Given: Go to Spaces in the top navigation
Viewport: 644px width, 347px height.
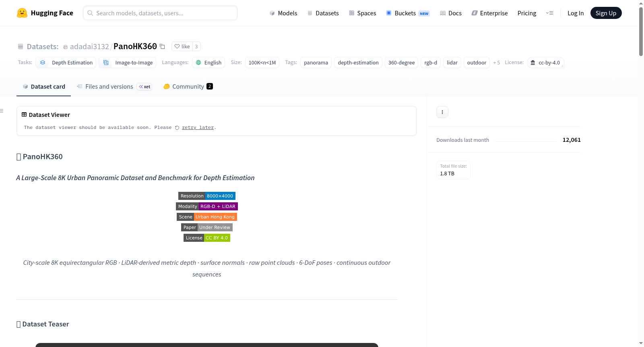Looking at the screenshot, I should (x=363, y=13).
